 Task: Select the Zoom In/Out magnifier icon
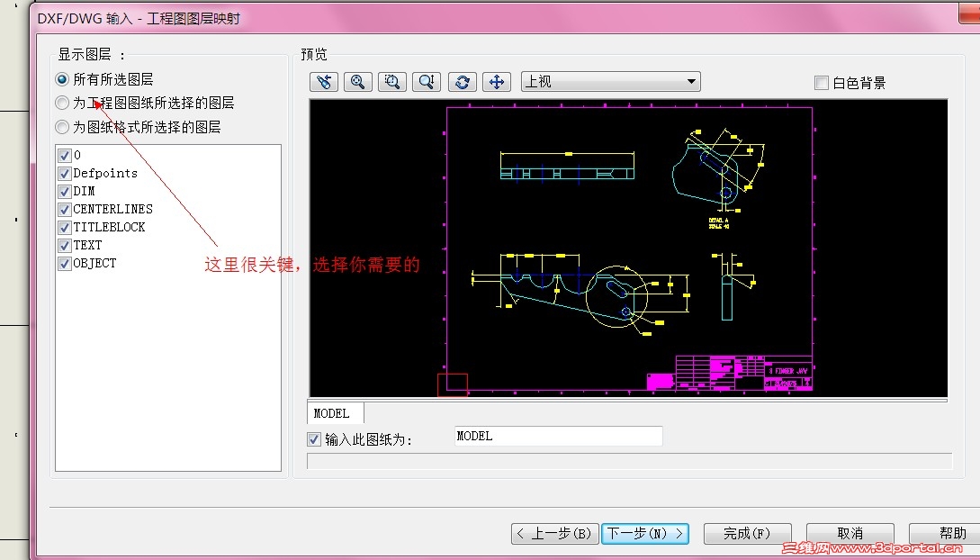pyautogui.click(x=427, y=82)
